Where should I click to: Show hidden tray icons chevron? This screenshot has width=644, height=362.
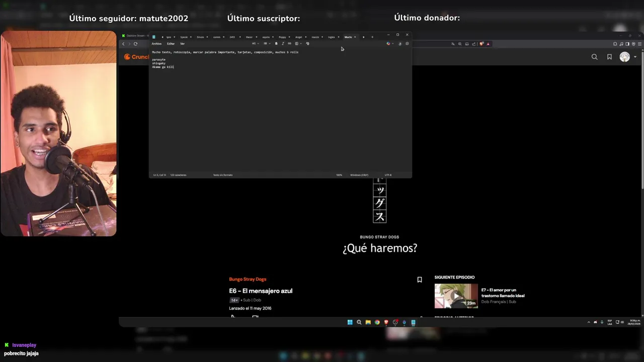(589, 322)
